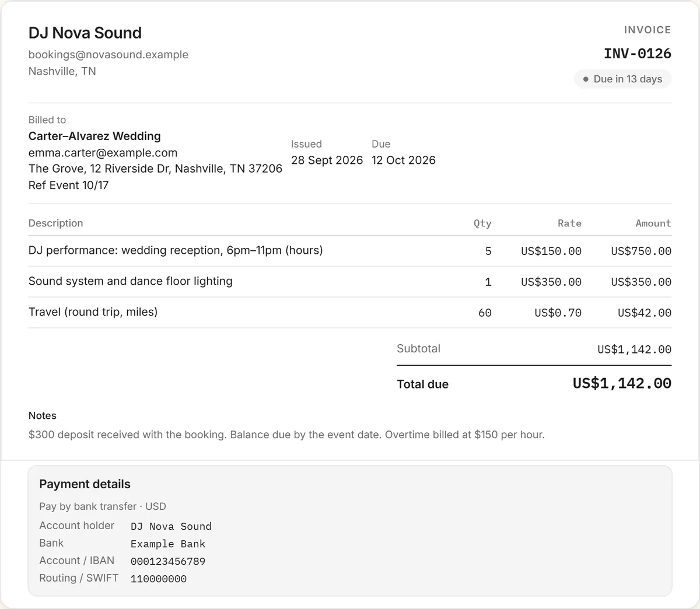This screenshot has height=609, width=700.
Task: Click the Ref Event 10/17 reference line
Action: pos(69,185)
